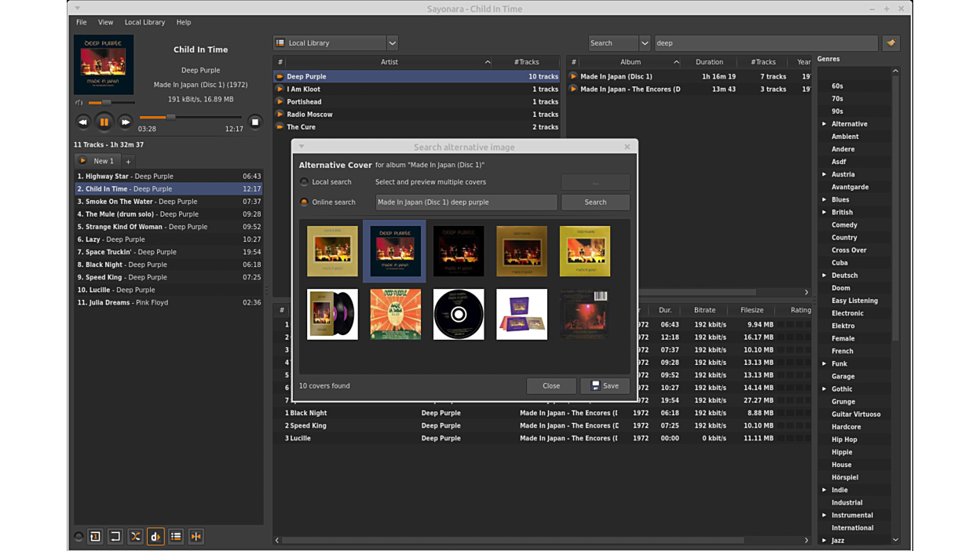This screenshot has width=980, height=551.
Task: Select the Local search radio button
Action: [x=305, y=182]
